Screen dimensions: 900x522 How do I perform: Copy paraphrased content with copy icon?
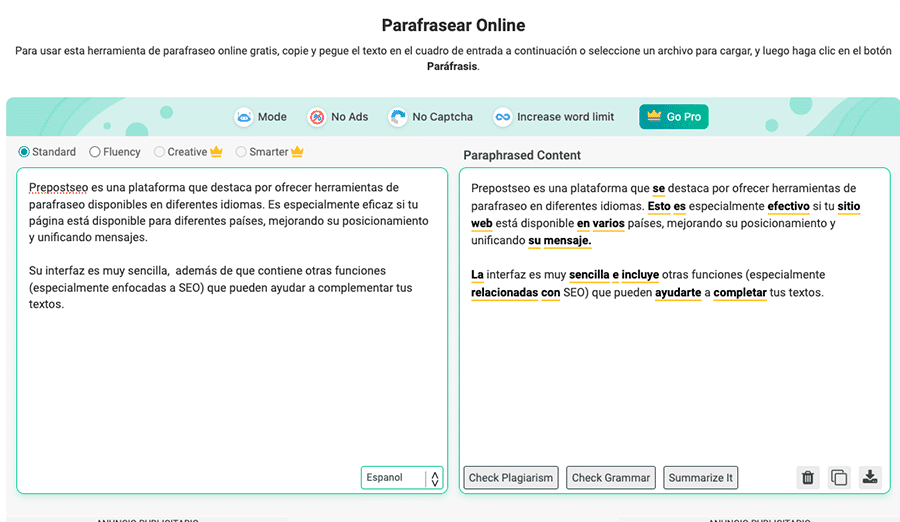(839, 477)
